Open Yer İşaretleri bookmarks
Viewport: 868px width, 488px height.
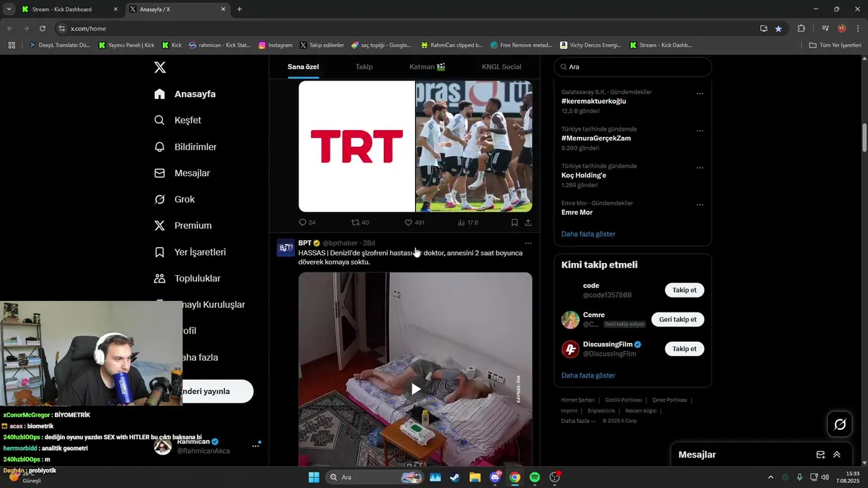point(190,252)
